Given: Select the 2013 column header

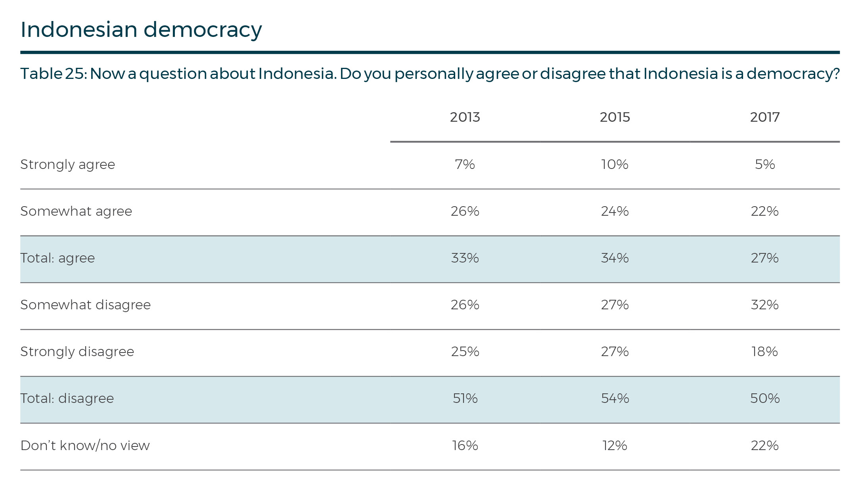Looking at the screenshot, I should click(465, 117).
